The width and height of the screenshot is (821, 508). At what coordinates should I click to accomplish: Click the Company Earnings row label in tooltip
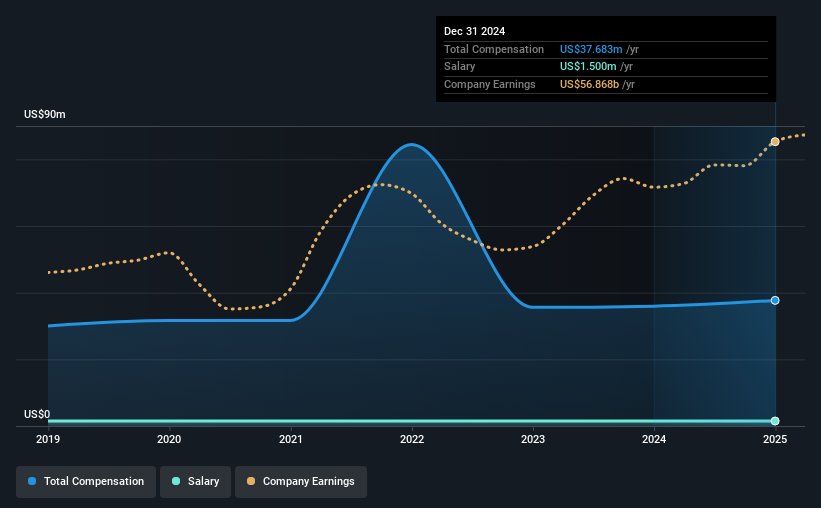coord(490,84)
